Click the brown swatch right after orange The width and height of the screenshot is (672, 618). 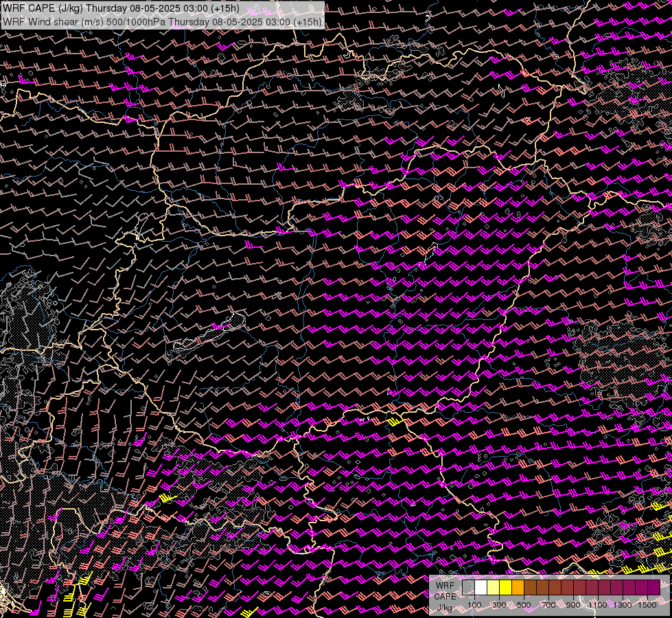[530, 588]
